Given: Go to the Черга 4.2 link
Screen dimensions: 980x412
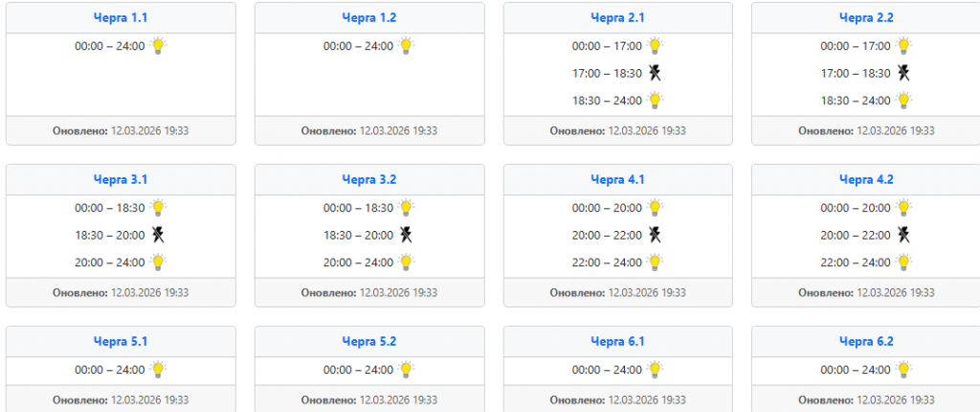Looking at the screenshot, I should [866, 179].
